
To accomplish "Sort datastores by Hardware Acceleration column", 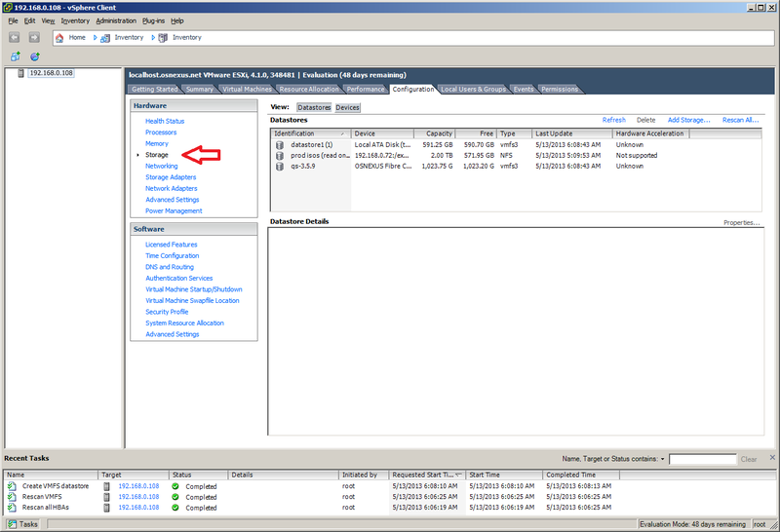I will coord(650,133).
